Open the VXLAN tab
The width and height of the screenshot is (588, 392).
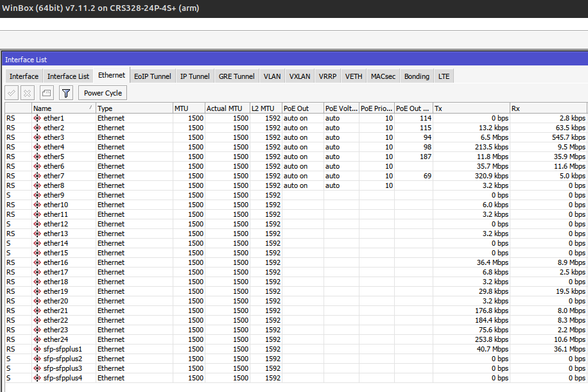pos(300,76)
